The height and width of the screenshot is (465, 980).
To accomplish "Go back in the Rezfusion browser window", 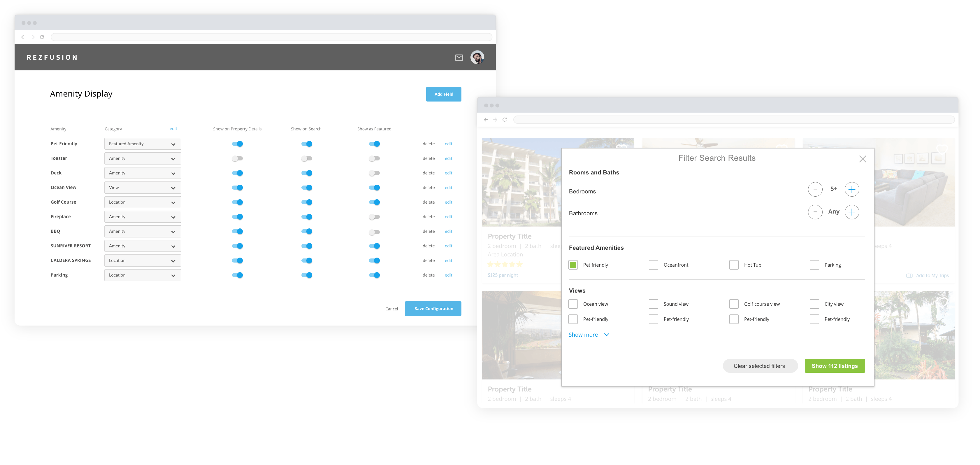I will 23,37.
